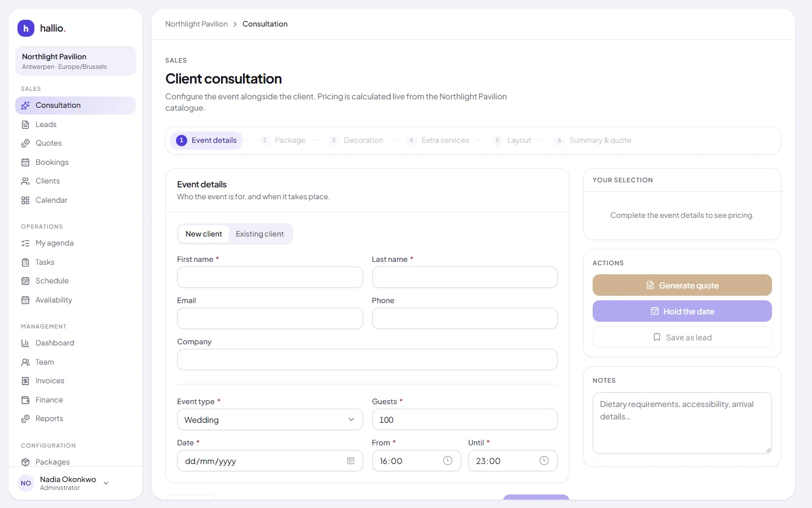This screenshot has height=508, width=812.
Task: Open the Calendar grid icon
Action: (x=25, y=200)
